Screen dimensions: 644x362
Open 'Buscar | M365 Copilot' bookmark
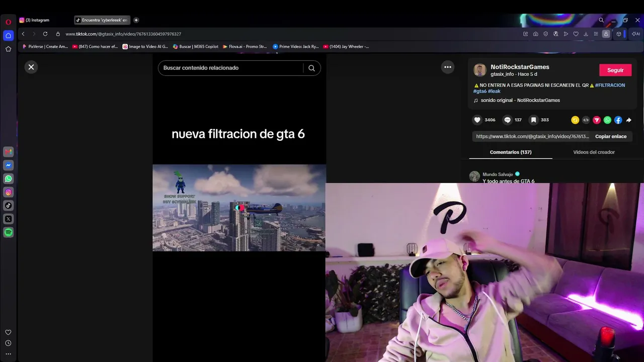[196, 46]
